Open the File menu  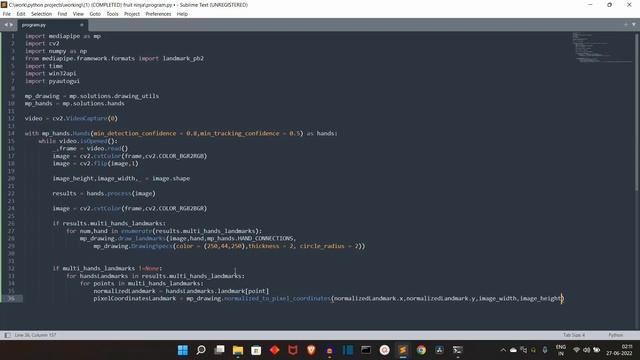click(7, 14)
